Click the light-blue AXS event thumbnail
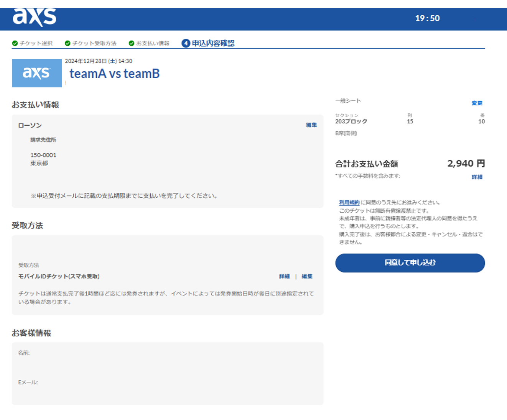 [37, 73]
